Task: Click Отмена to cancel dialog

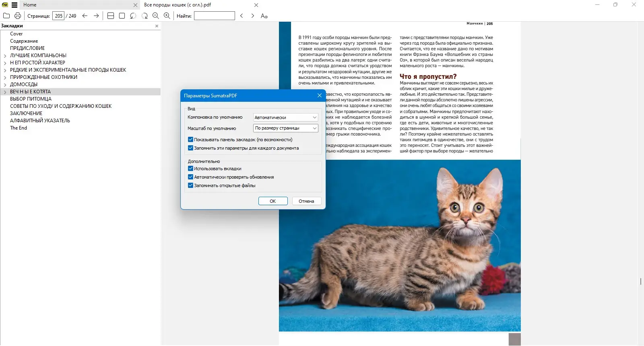Action: point(306,201)
